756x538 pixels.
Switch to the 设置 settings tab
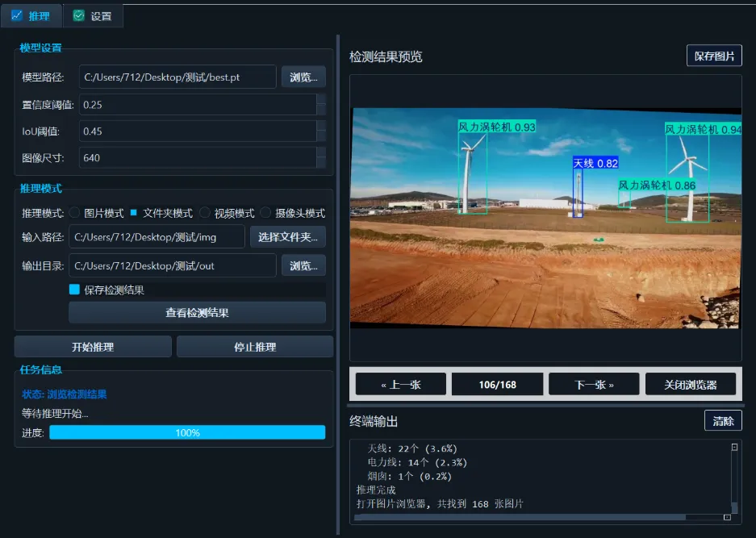click(94, 15)
